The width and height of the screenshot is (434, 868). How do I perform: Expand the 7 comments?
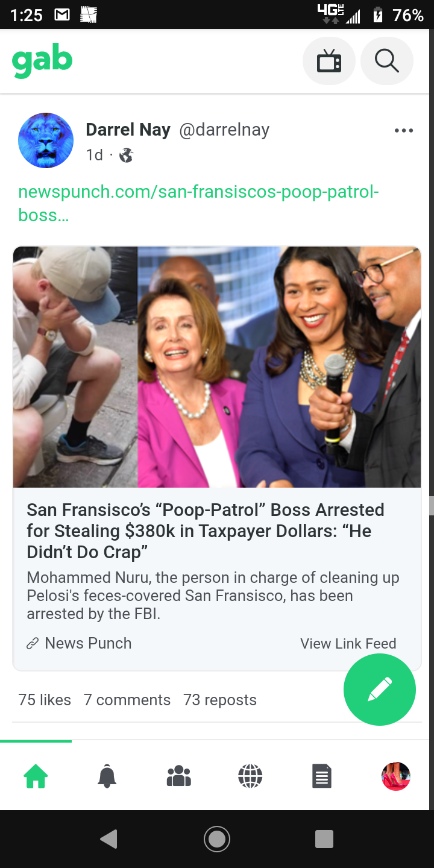127,700
